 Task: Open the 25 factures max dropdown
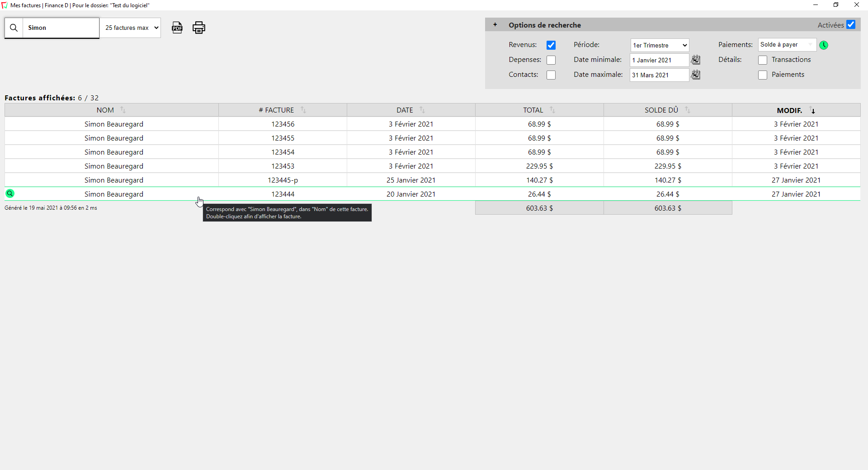(x=131, y=28)
